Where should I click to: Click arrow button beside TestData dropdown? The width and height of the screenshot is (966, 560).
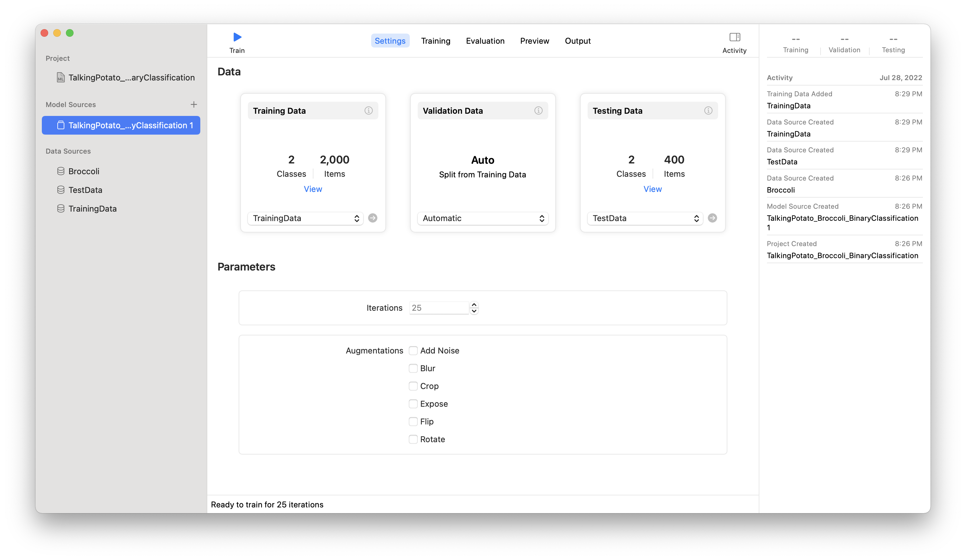[712, 218]
